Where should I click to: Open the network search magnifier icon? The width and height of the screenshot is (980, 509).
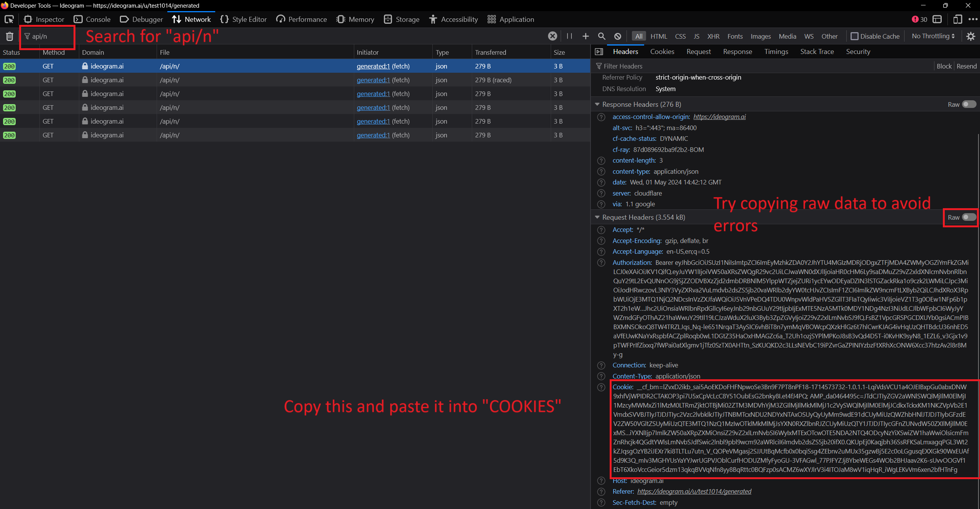[x=602, y=36]
